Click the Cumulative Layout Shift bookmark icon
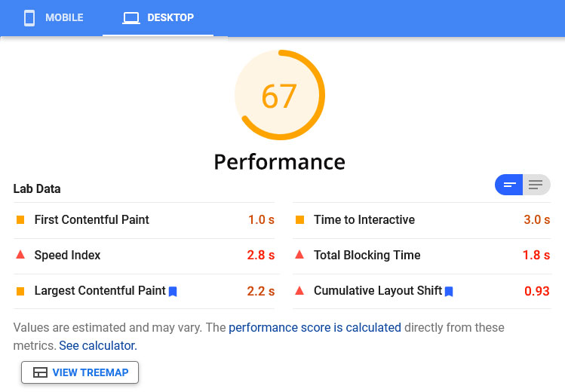This screenshot has height=392, width=565. click(449, 291)
